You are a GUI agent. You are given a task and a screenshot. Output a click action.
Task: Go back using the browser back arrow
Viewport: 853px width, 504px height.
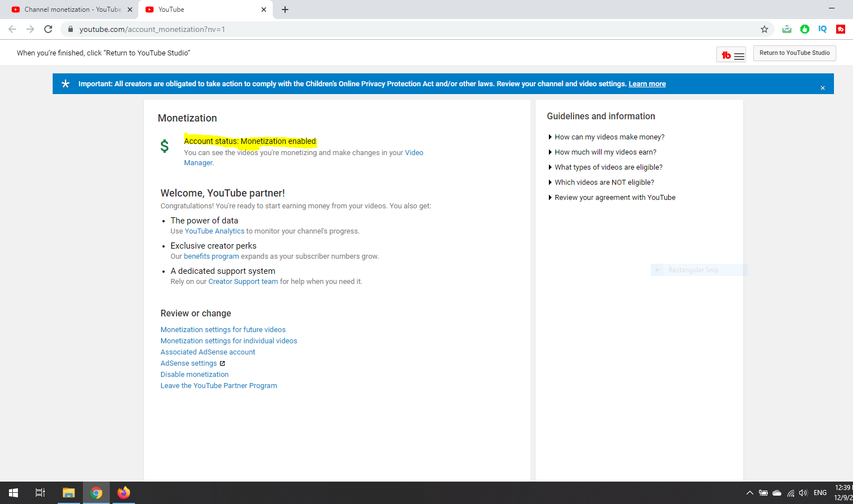pos(12,29)
